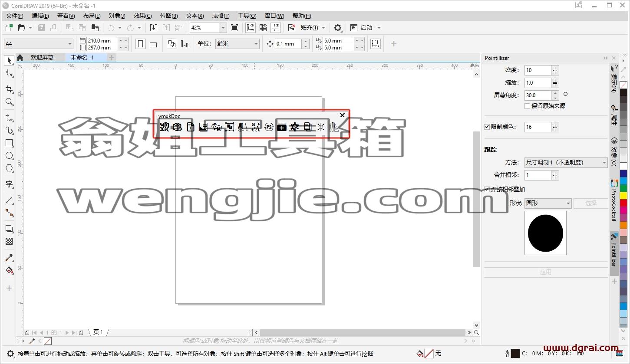Click the yellow palette swatch
Viewport: 630px width, 364px height.
[x=623, y=195]
